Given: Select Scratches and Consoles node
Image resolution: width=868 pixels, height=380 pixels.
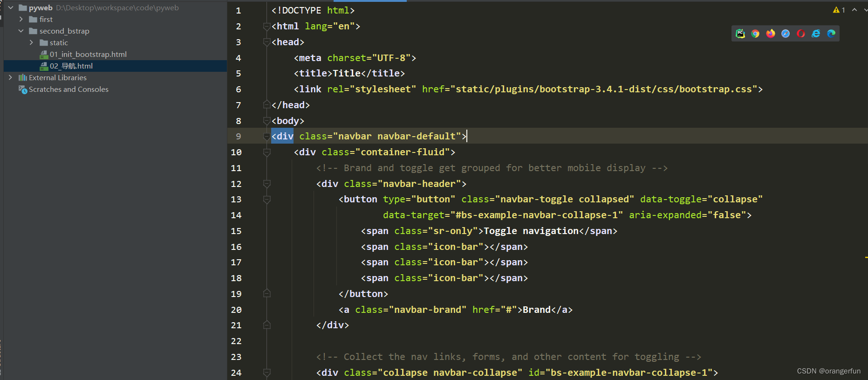Looking at the screenshot, I should click(68, 89).
